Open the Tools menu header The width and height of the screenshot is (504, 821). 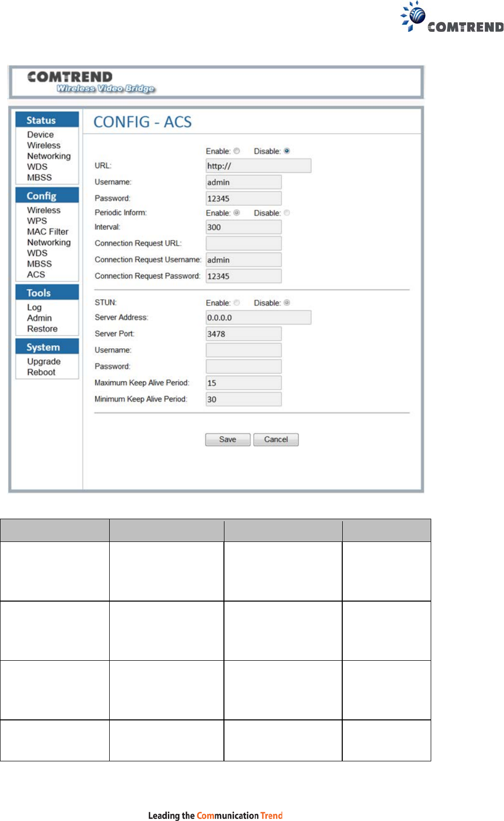(47, 293)
